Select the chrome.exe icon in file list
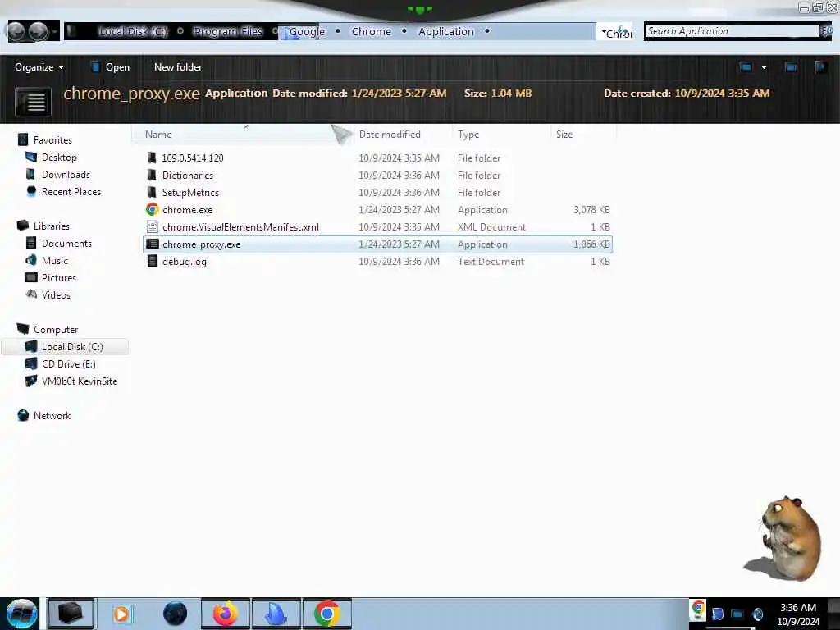Screen dimensions: 840x630 coord(152,209)
